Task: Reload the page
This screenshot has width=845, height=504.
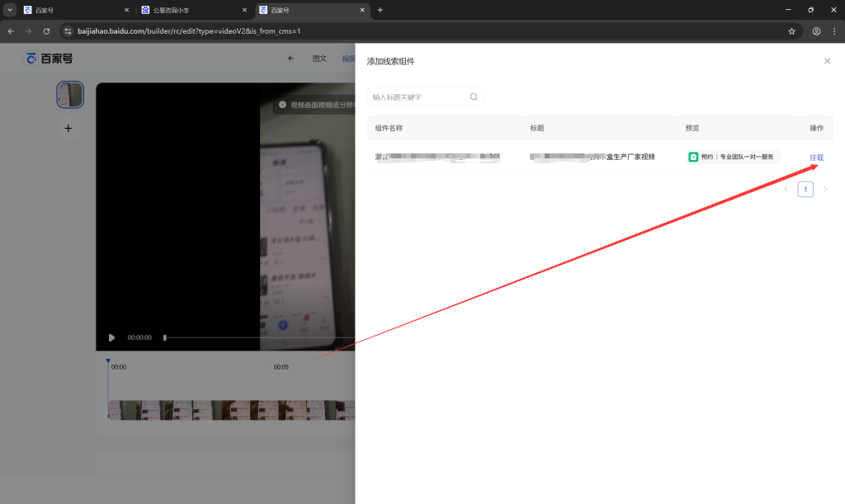Action: click(46, 31)
